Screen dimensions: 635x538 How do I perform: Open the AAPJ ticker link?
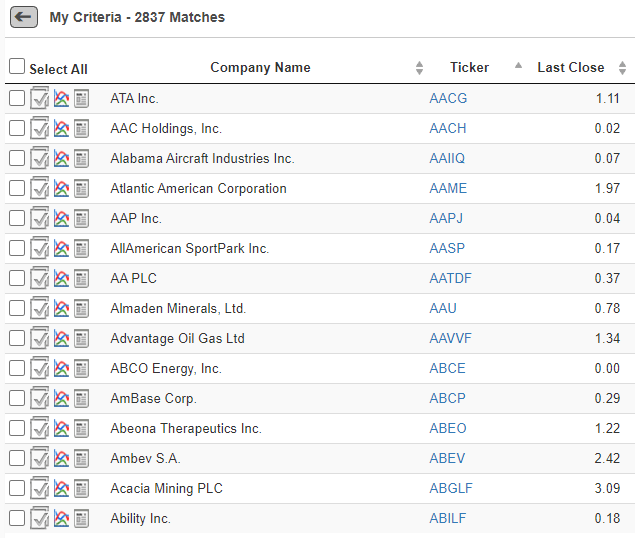click(446, 218)
